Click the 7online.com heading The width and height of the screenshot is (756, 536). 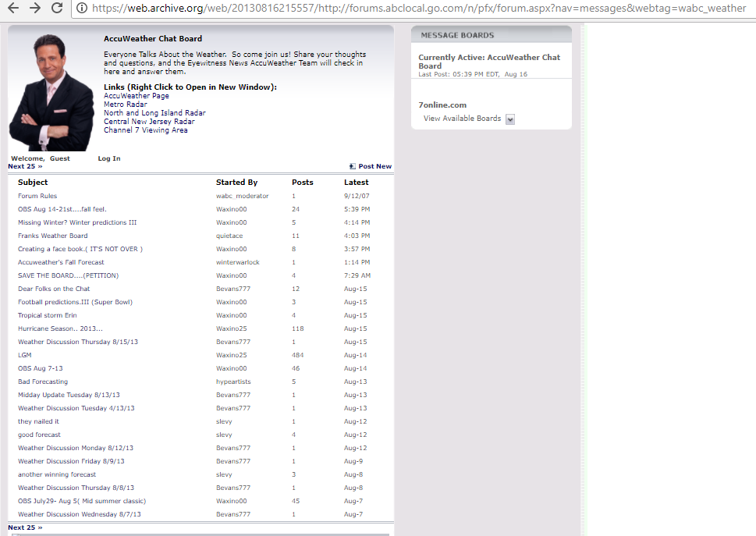(x=442, y=105)
